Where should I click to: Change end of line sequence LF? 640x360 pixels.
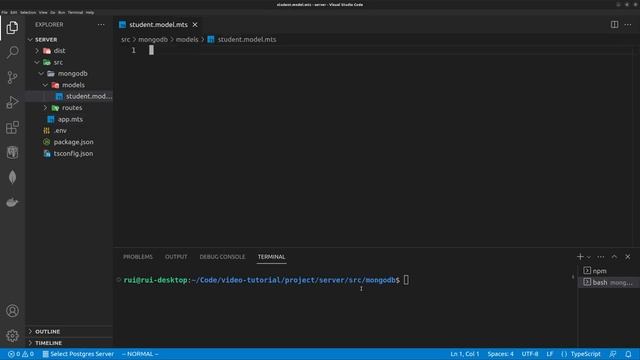pyautogui.click(x=550, y=354)
